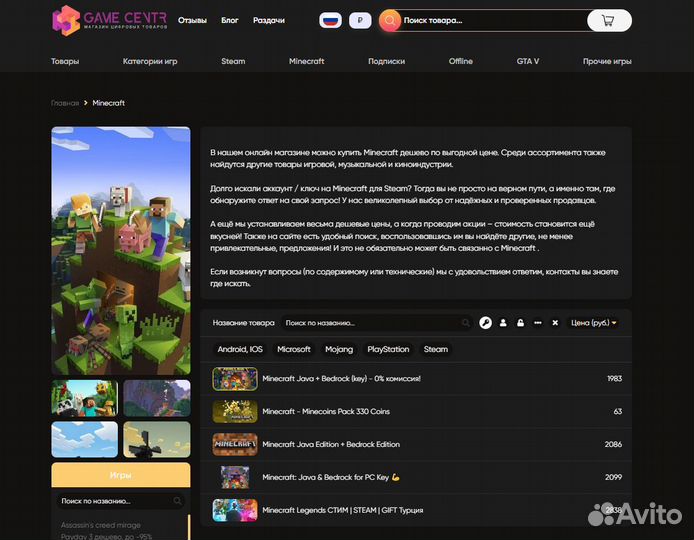Filter by Microsoft platform tag
This screenshot has height=540, width=694.
point(293,349)
